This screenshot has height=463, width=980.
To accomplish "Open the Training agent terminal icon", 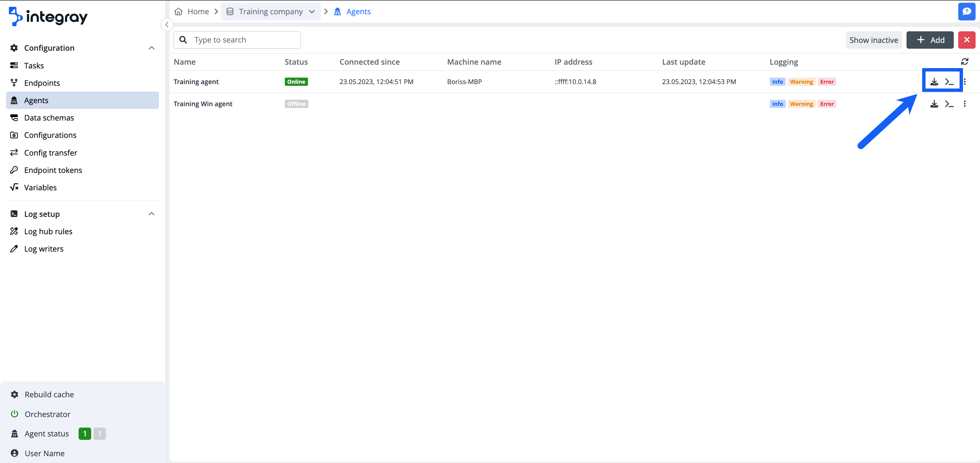I will (949, 81).
